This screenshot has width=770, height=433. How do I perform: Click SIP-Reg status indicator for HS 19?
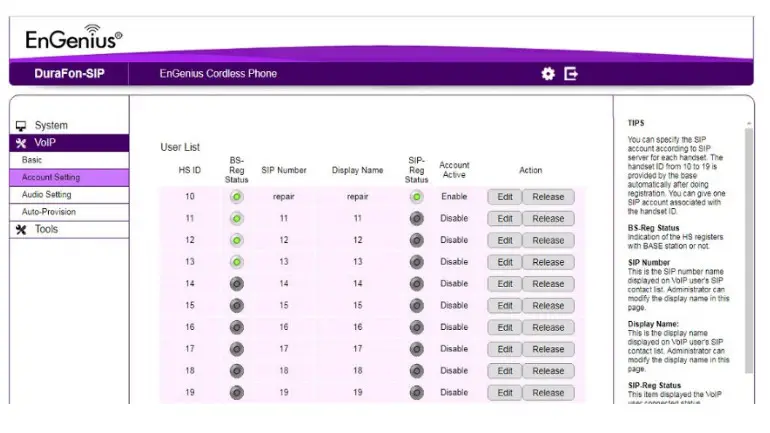click(x=416, y=392)
